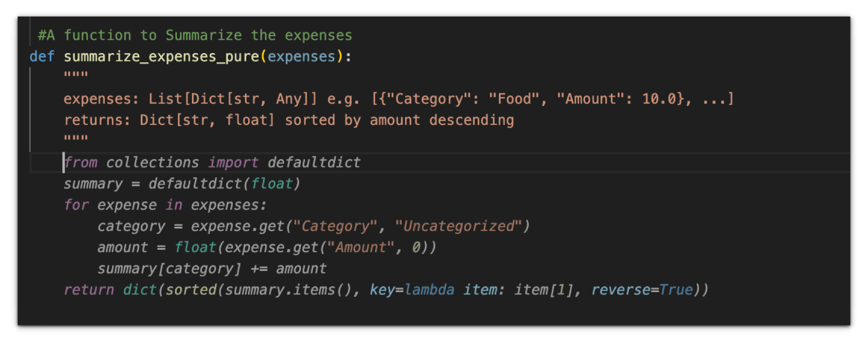The image size is (868, 344).
Task: Click the def keyword
Action: point(42,56)
